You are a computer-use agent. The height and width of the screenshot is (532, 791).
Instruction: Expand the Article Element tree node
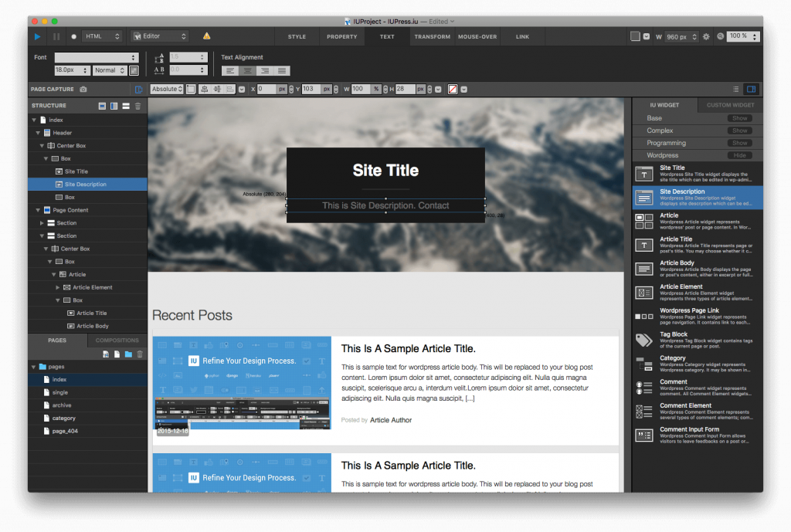pos(57,287)
